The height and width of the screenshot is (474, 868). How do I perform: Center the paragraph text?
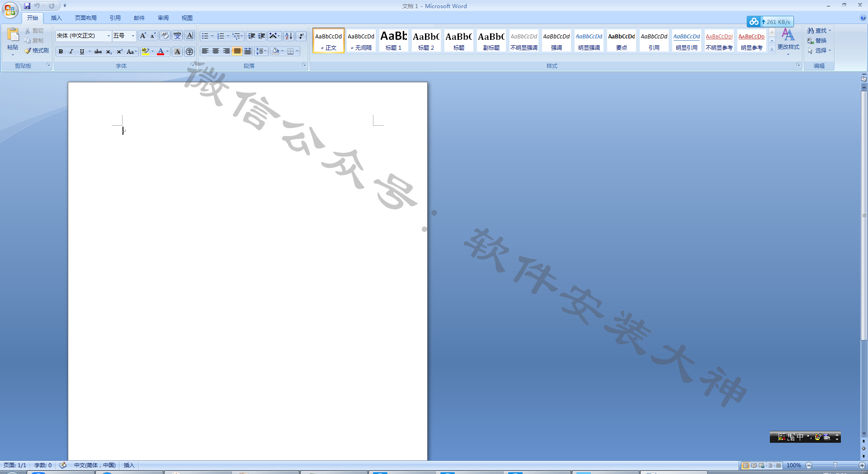(x=216, y=52)
